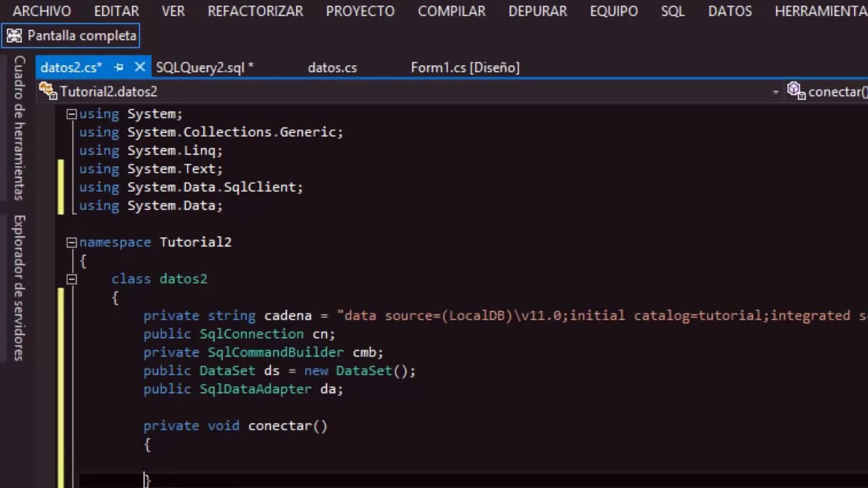Collapse the class datos2 block
This screenshot has height=488, width=868.
pyautogui.click(x=71, y=279)
